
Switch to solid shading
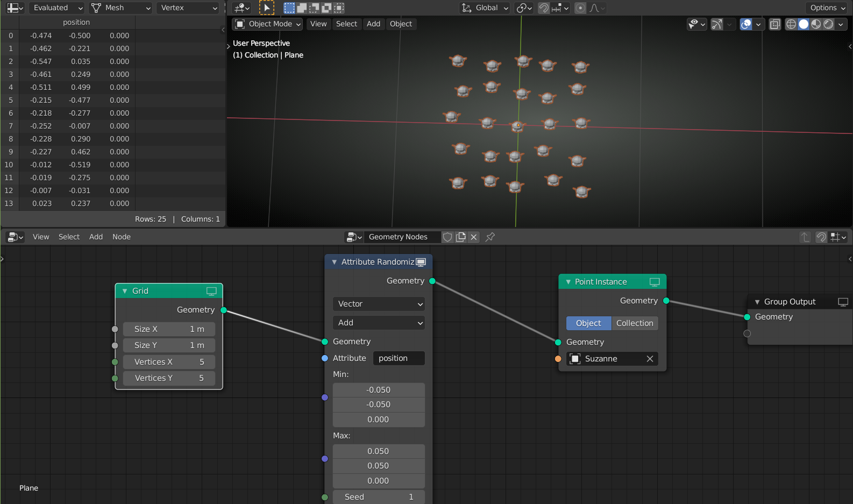click(804, 24)
